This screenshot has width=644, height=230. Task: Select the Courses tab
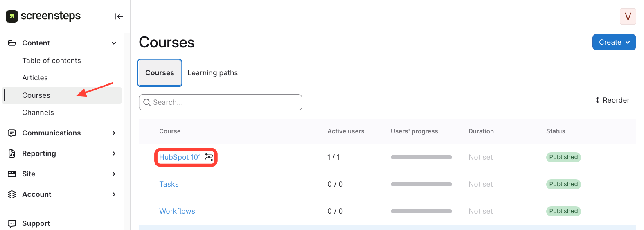tap(160, 73)
